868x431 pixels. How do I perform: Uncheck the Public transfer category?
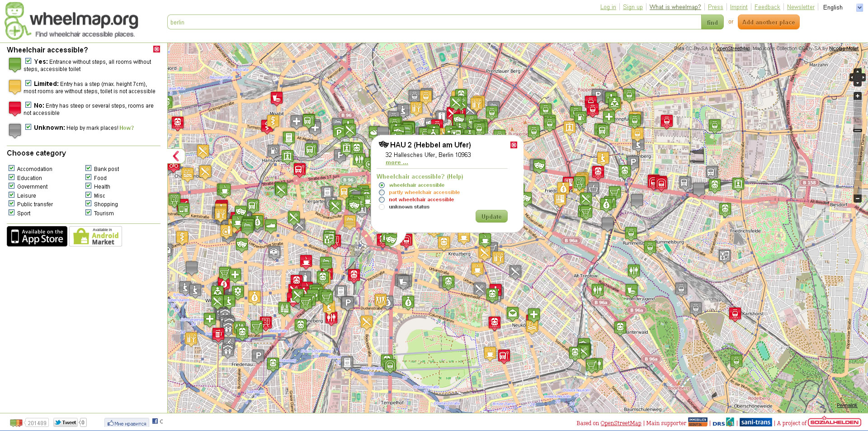12,203
